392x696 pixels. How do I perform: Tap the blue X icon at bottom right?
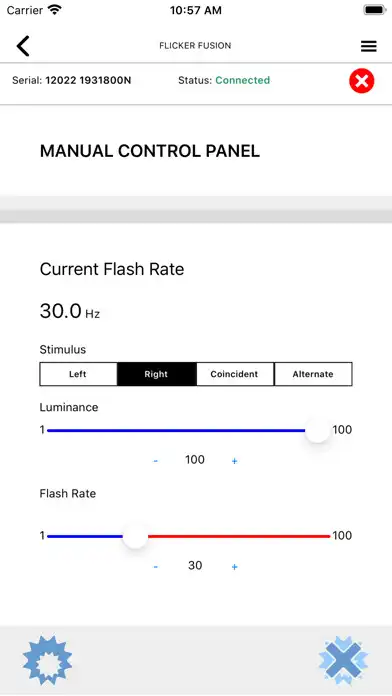[x=343, y=660]
